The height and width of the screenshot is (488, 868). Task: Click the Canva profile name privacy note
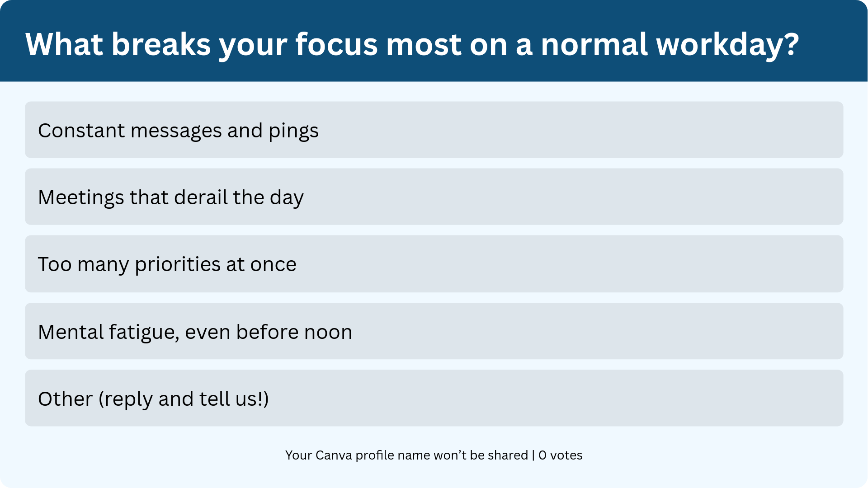click(406, 455)
